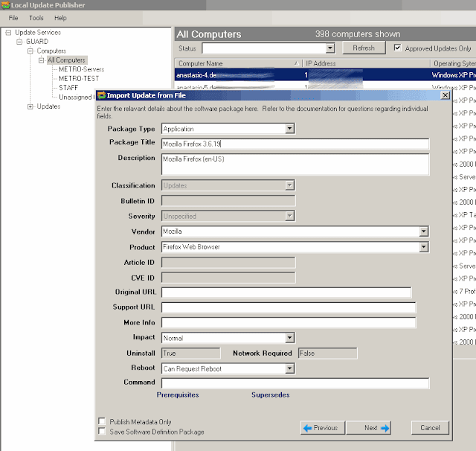The width and height of the screenshot is (476, 451).
Task: Click the Local Update Publisher title bar icon
Action: pos(5,5)
